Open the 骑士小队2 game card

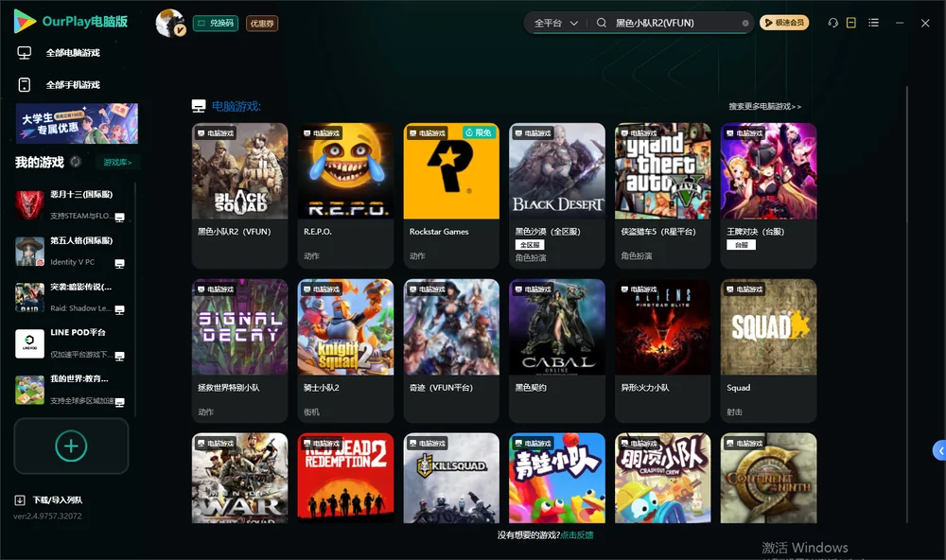tap(345, 351)
